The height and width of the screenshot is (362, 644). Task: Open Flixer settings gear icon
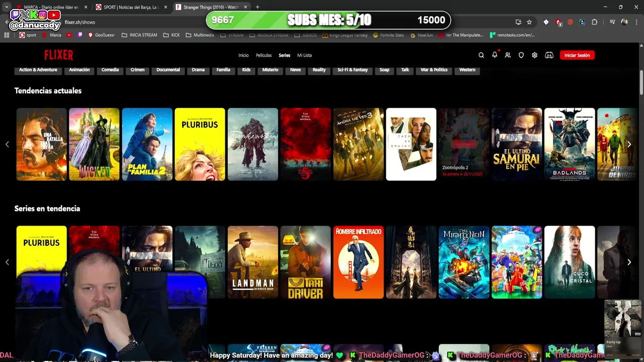click(x=535, y=55)
